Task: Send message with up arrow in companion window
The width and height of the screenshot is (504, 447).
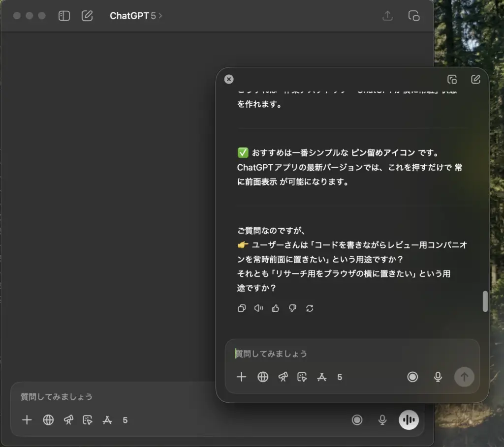Action: click(464, 377)
